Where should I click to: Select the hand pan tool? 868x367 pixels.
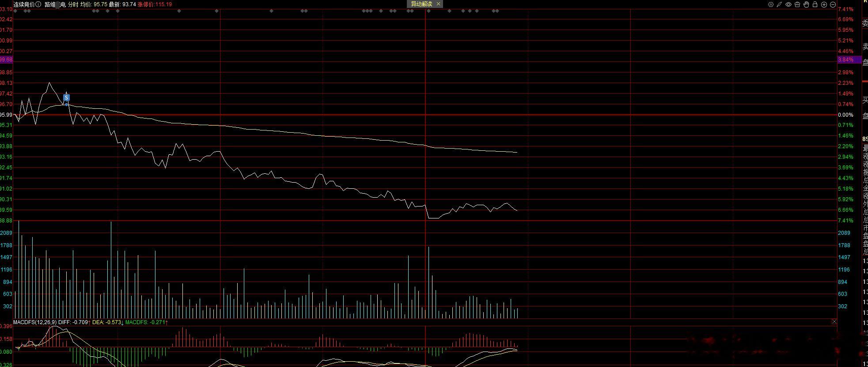point(806,4)
